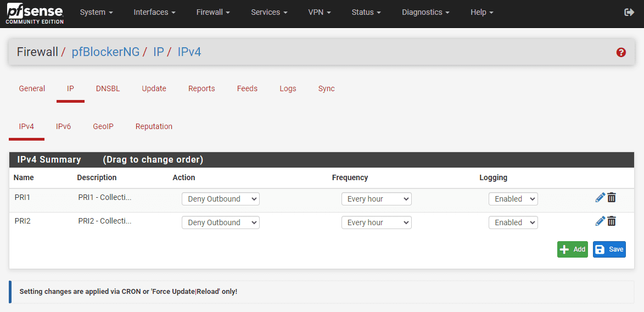This screenshot has height=312, width=644.
Task: Click the CRON setting changes notice text
Action: click(x=128, y=292)
